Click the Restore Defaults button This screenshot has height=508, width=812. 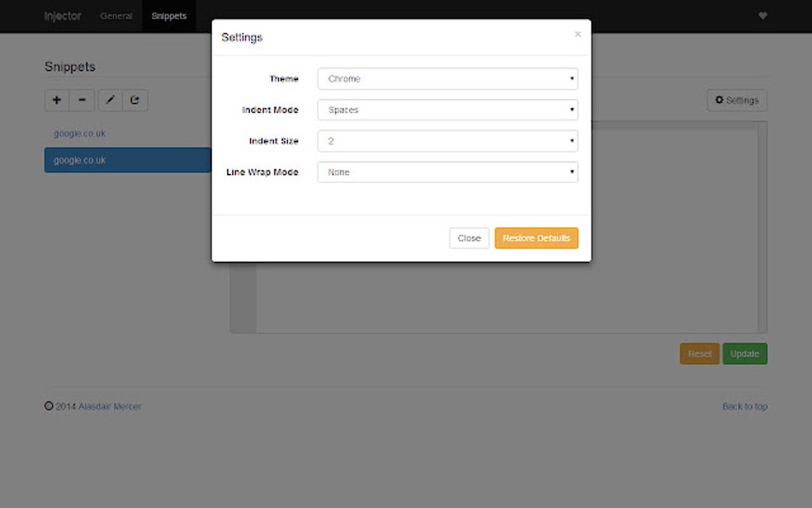click(536, 237)
